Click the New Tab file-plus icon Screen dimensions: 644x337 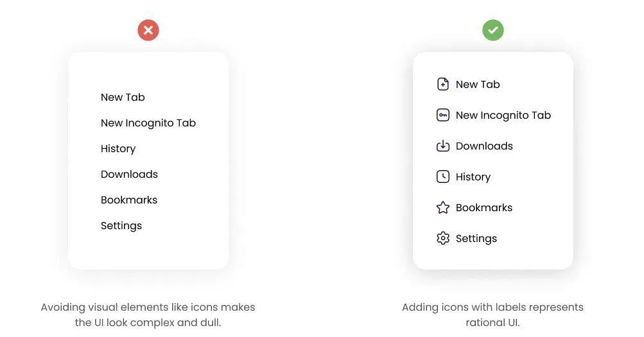click(443, 84)
